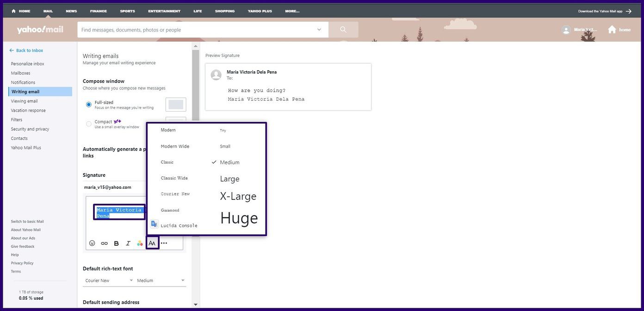Viewport: 644px width, 311px height.
Task: Click the Give feedback link
Action: tap(22, 247)
